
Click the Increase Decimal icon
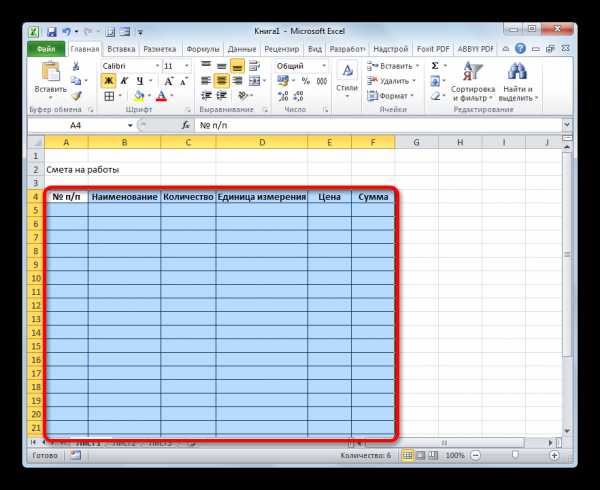click(x=283, y=96)
